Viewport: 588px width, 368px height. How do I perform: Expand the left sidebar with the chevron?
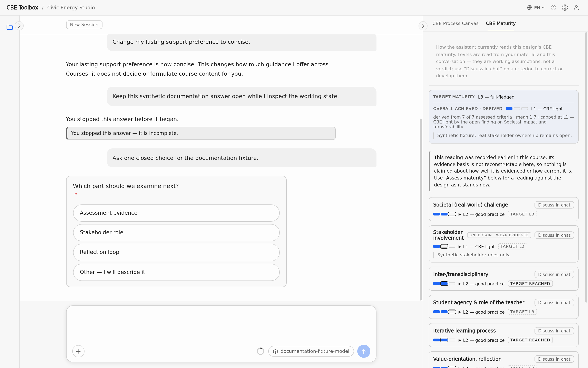tap(19, 26)
